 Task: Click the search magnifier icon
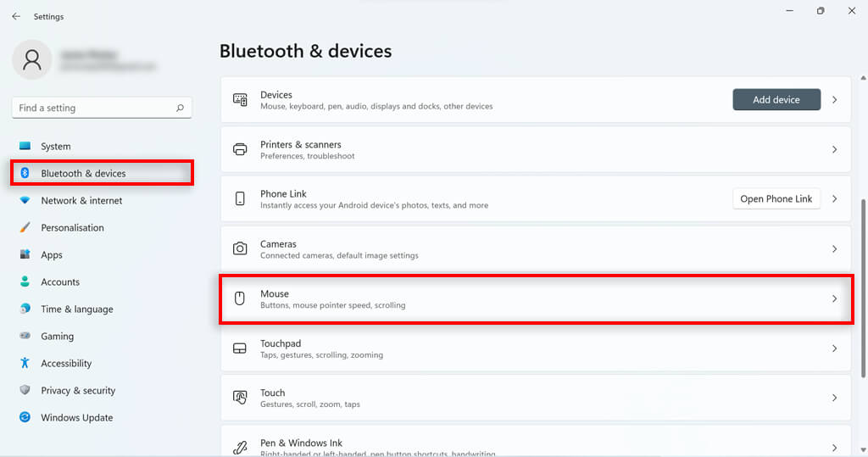180,109
